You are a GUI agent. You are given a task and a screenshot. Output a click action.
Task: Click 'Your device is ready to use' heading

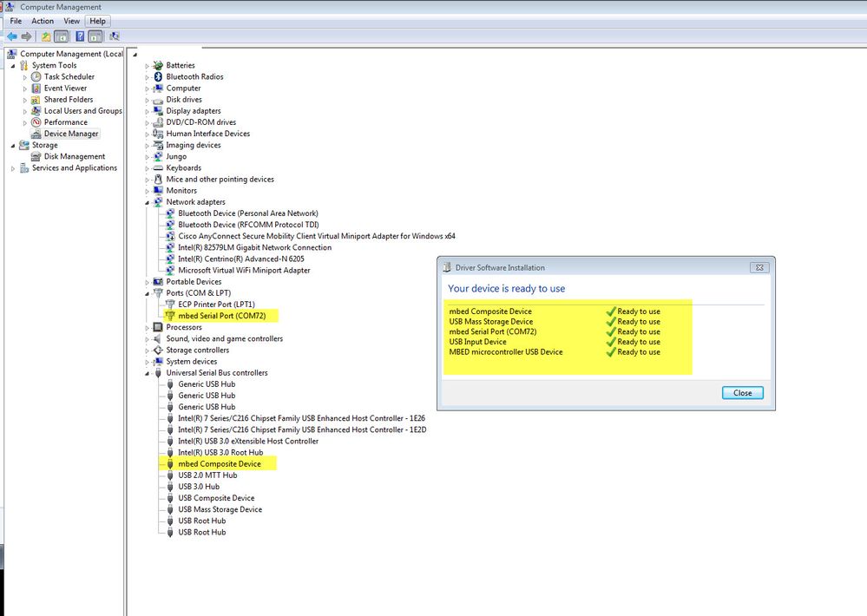point(507,289)
